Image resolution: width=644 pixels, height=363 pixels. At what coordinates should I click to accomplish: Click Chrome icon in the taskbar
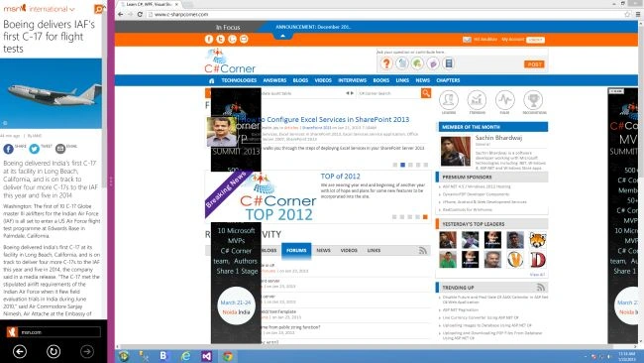pyautogui.click(x=228, y=356)
